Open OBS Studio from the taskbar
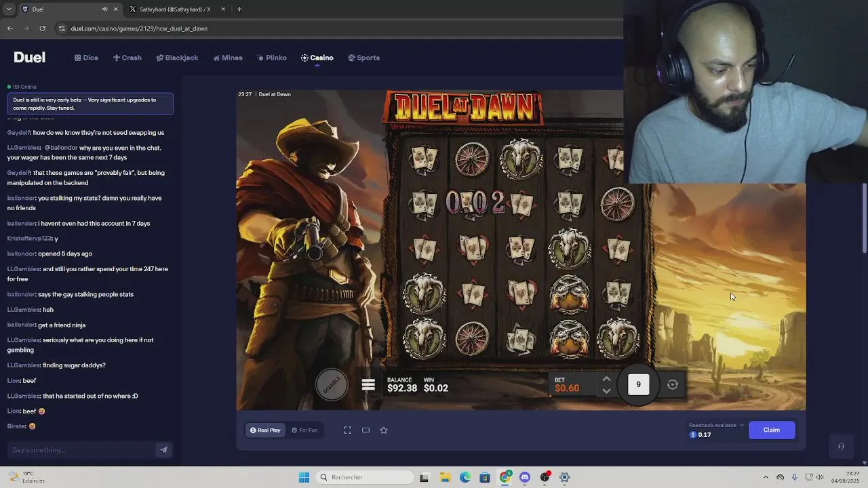 tap(545, 477)
